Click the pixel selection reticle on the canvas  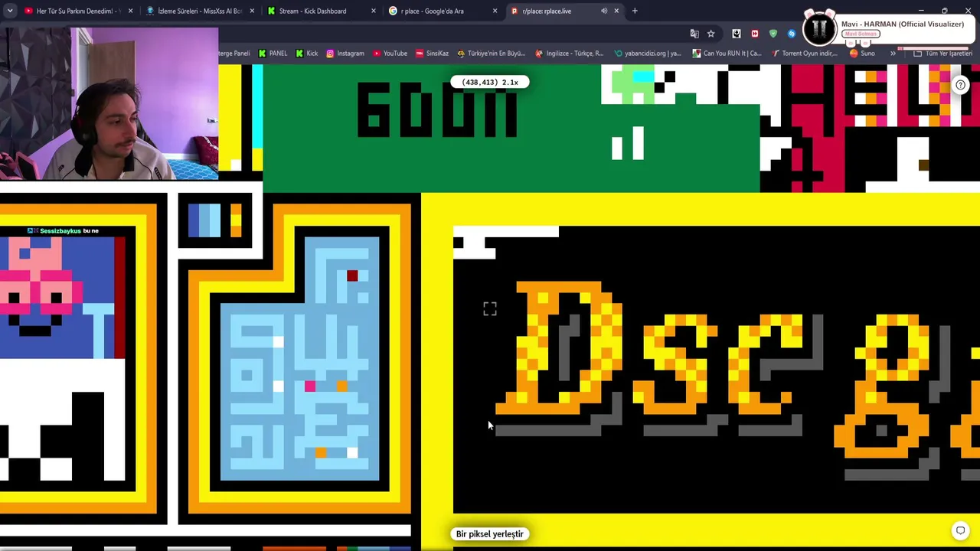click(490, 308)
